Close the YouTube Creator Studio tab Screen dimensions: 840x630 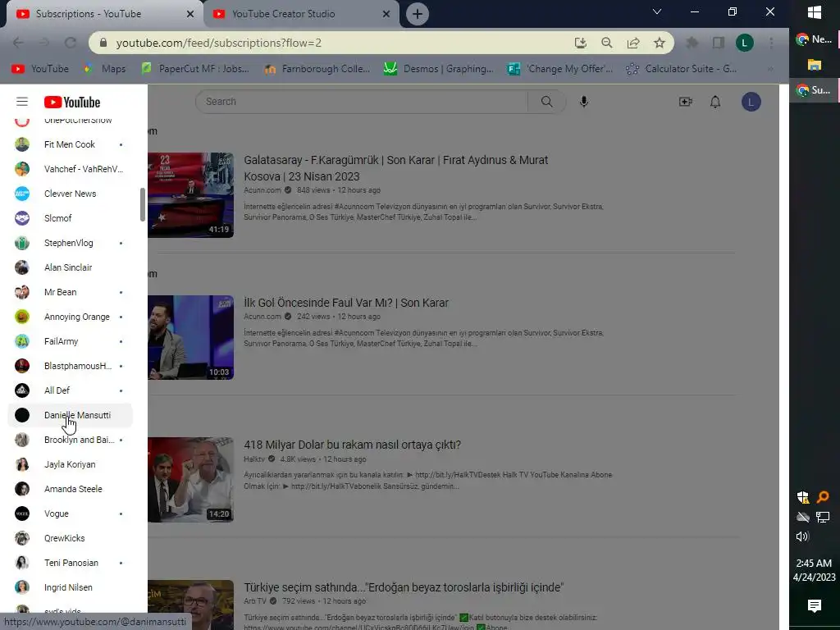coord(386,14)
